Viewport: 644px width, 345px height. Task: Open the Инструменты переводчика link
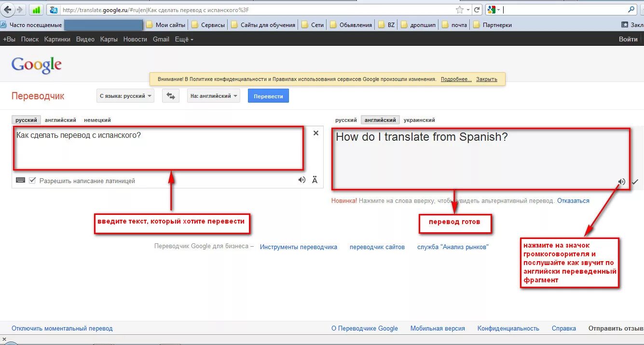[x=299, y=247]
